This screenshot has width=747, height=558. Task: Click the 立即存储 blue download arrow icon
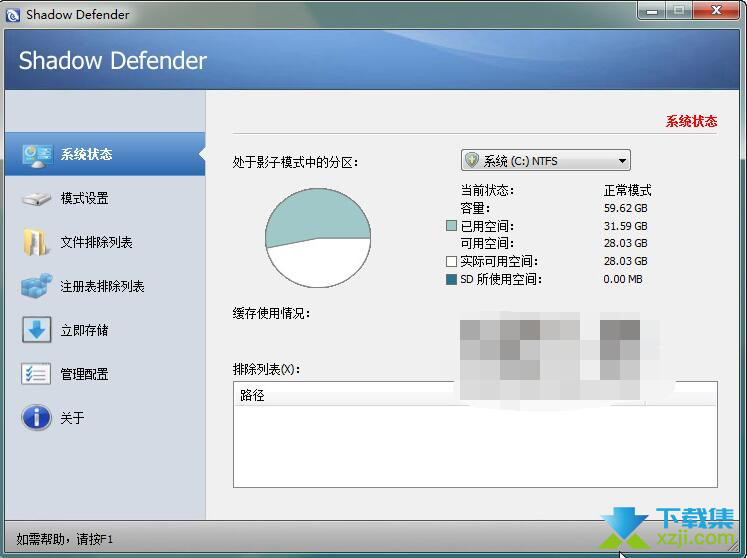point(37,330)
